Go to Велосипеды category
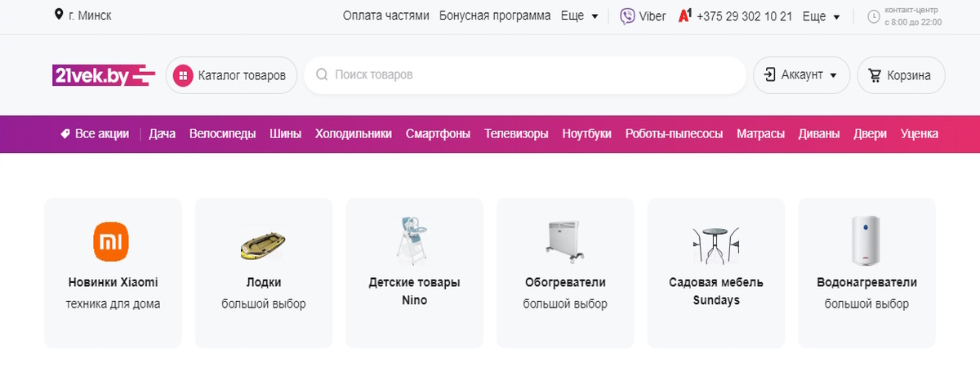This screenshot has height=368, width=980. coord(222,134)
